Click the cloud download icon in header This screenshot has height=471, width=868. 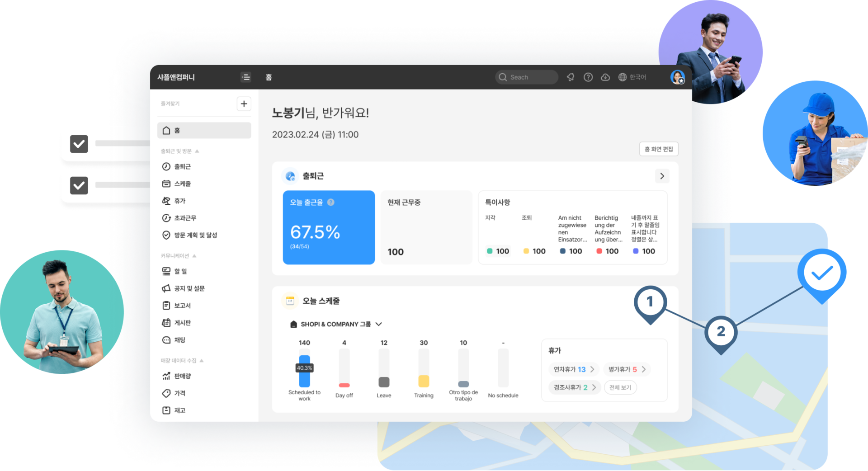point(605,77)
